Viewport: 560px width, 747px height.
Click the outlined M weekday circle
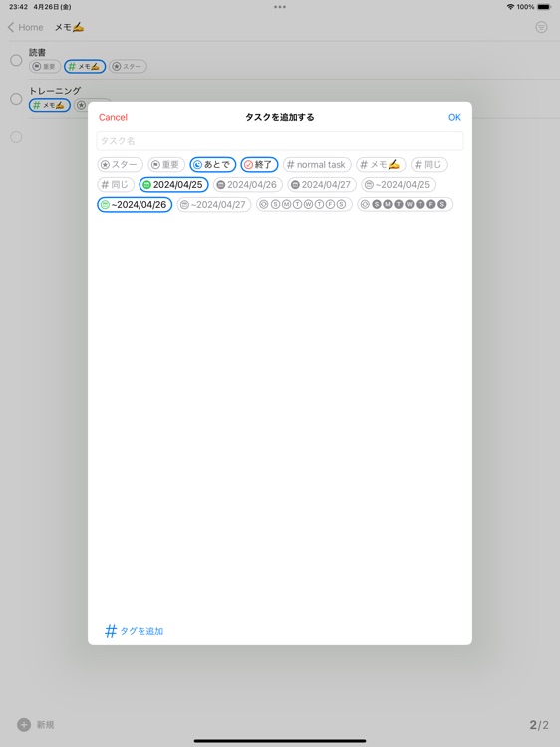(286, 205)
